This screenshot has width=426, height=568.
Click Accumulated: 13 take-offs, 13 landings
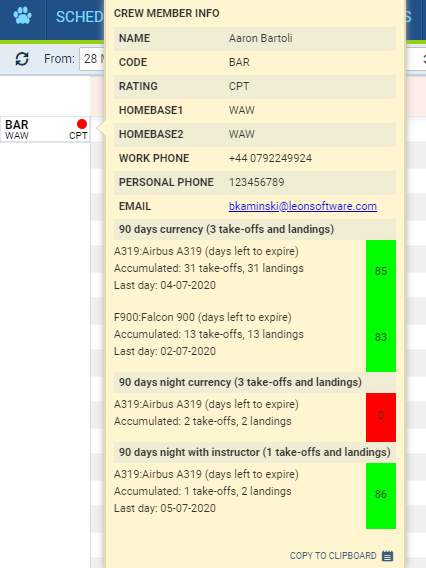[209, 334]
